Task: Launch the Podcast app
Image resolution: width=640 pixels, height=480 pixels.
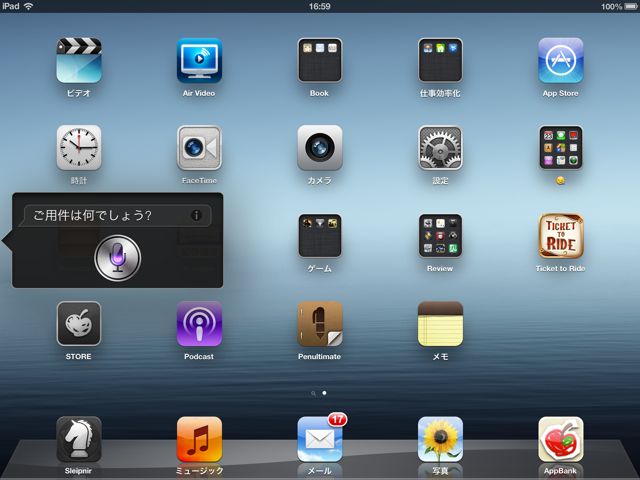Action: (199, 324)
